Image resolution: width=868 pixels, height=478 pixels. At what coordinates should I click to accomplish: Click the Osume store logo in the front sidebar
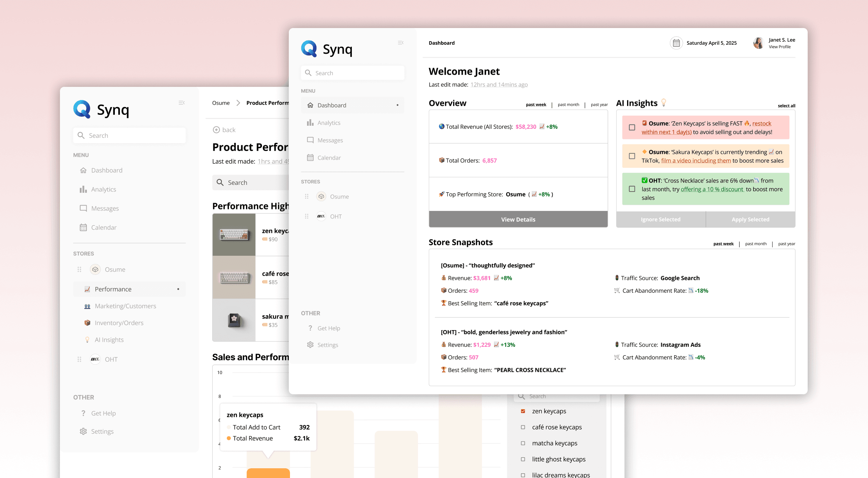(321, 197)
